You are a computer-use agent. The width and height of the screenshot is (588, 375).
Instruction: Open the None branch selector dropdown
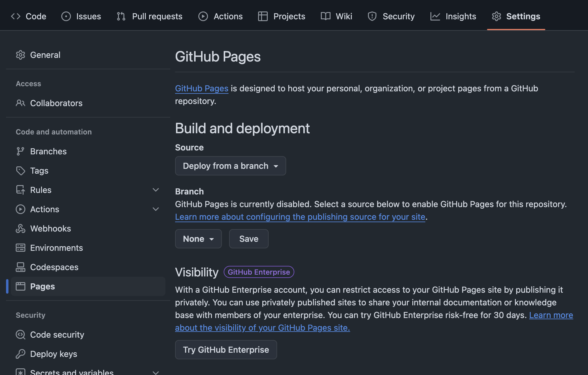pyautogui.click(x=198, y=239)
